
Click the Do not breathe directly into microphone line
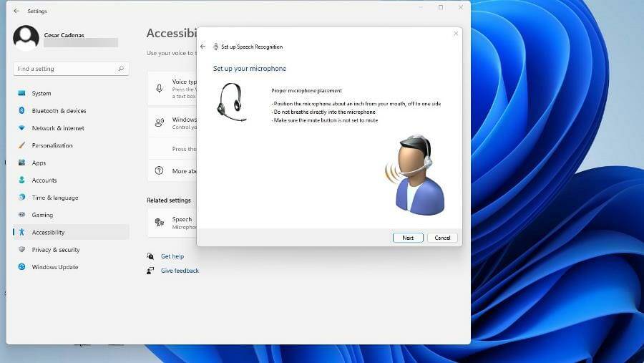click(323, 112)
